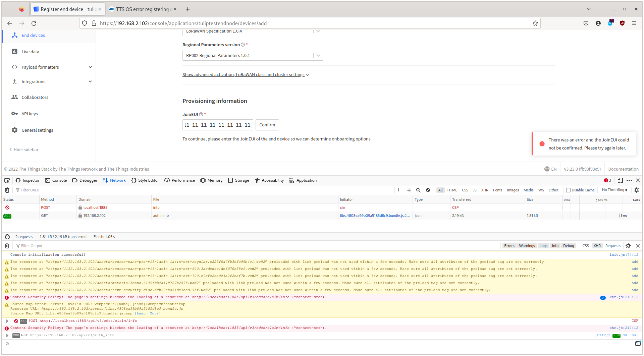Expand Integrations sidebar submenu
This screenshot has height=356, width=644.
tap(90, 81)
